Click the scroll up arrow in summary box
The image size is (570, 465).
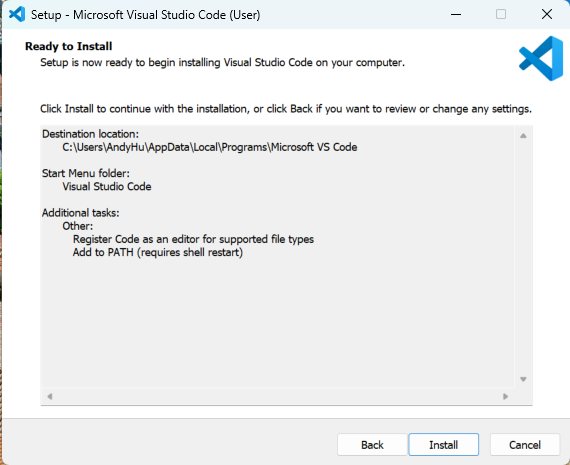point(523,136)
